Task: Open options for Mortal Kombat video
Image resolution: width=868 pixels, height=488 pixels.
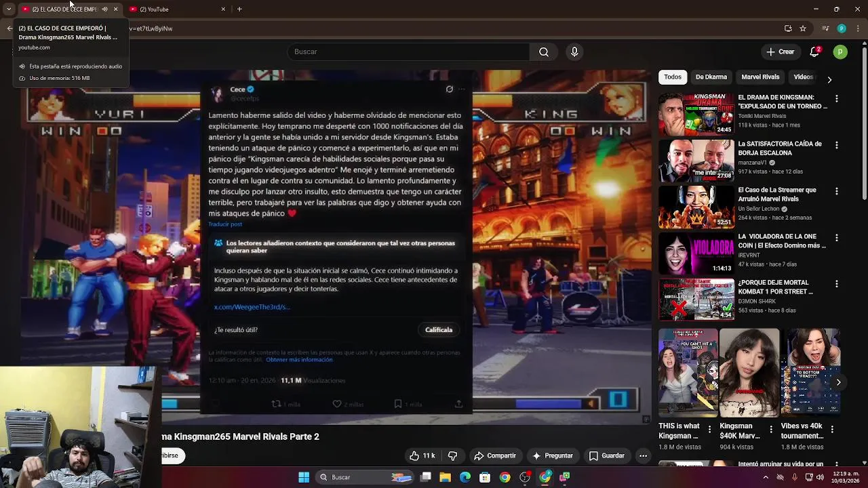Action: pyautogui.click(x=836, y=283)
